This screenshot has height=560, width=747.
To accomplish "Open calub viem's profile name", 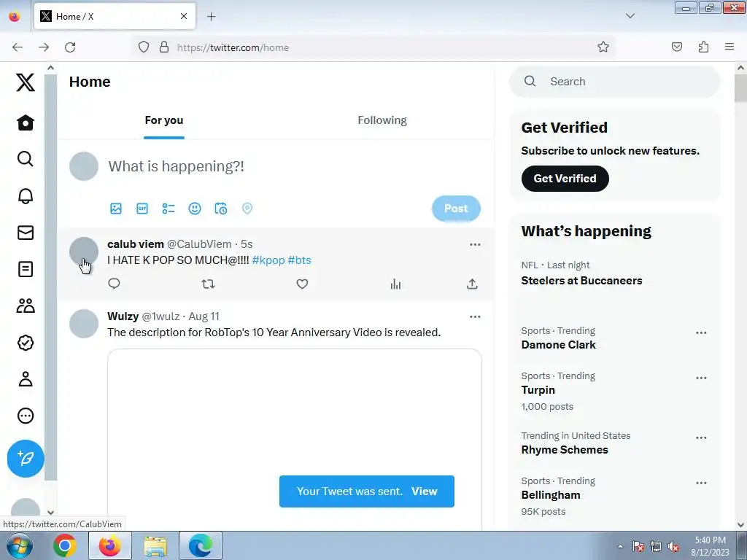I will point(136,244).
